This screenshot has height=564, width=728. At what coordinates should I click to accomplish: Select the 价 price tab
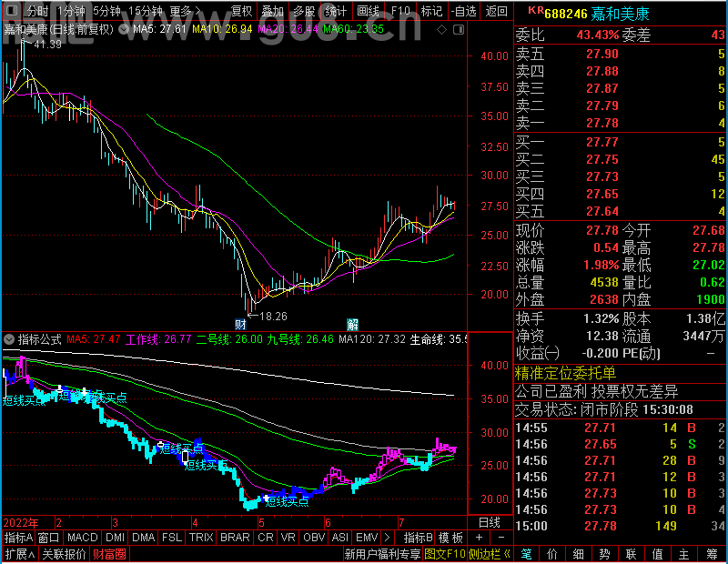(x=552, y=554)
